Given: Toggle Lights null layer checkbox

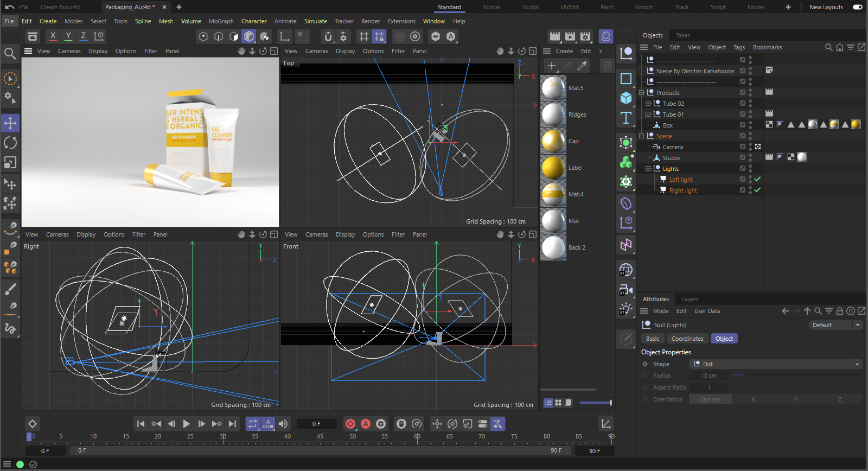Looking at the screenshot, I should point(742,168).
